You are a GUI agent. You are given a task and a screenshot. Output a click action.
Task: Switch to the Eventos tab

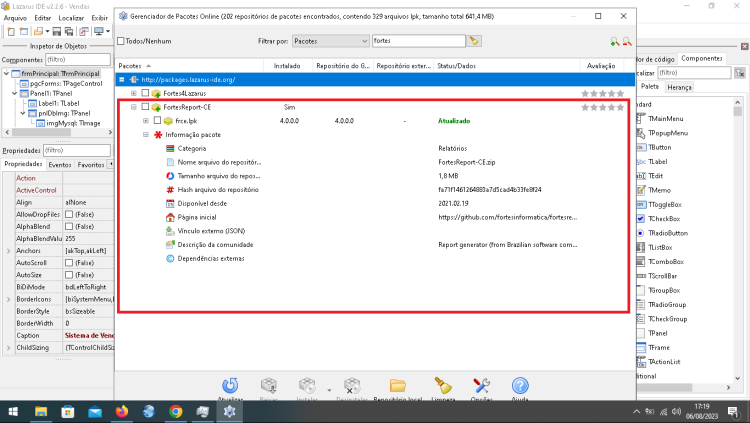click(x=60, y=165)
